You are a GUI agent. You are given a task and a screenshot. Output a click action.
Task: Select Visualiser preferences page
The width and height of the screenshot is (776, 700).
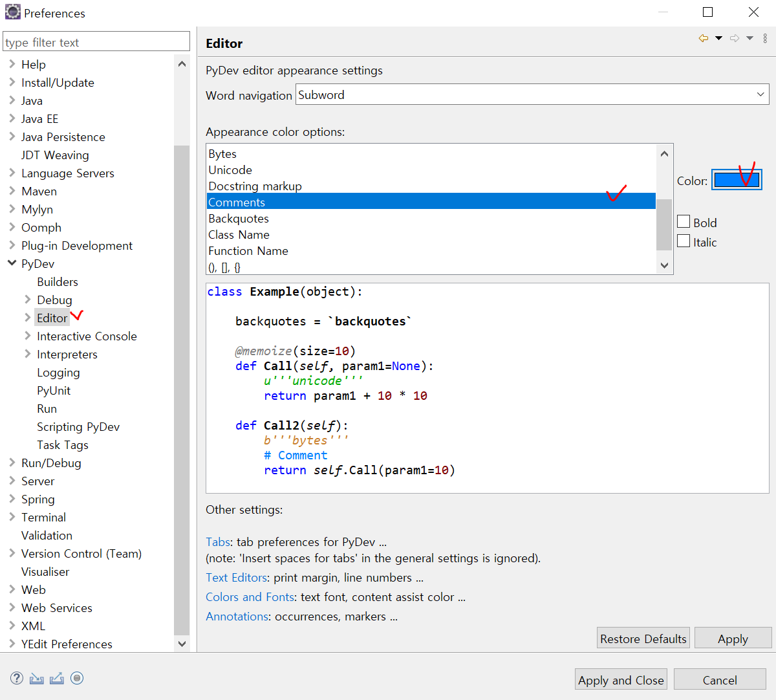point(45,571)
